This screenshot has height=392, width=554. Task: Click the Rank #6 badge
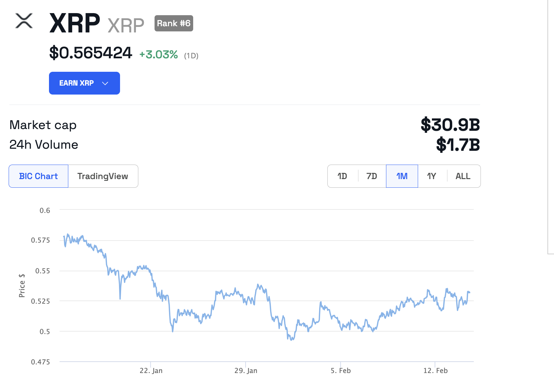click(x=174, y=23)
